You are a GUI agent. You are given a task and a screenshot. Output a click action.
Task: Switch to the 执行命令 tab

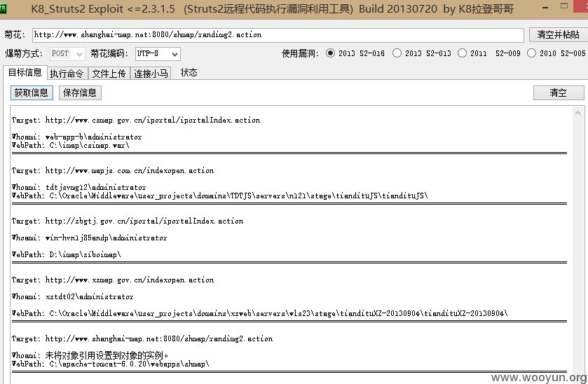point(67,74)
